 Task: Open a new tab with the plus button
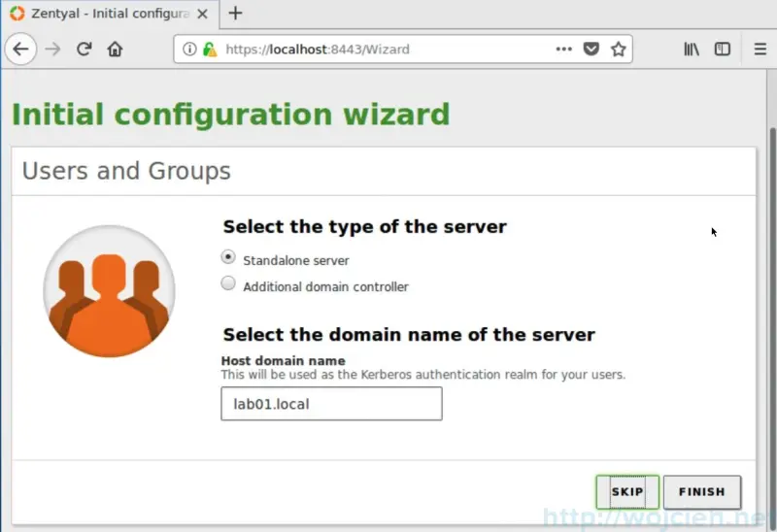point(235,14)
